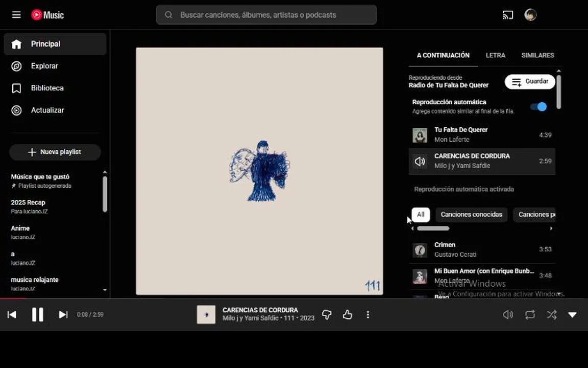This screenshot has height=368, width=588.
Task: Click the Crimen album thumbnail
Action: point(420,250)
